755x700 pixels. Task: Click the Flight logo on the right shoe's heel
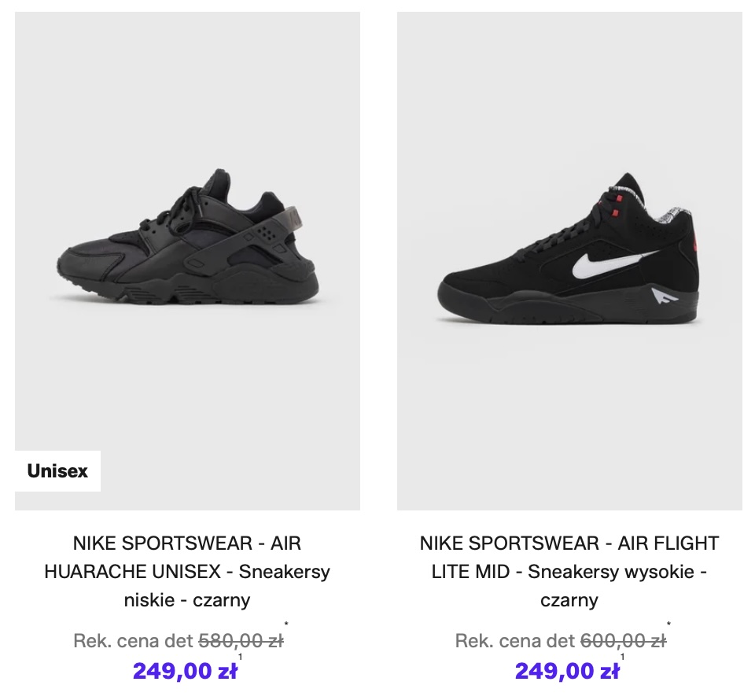click(x=660, y=298)
